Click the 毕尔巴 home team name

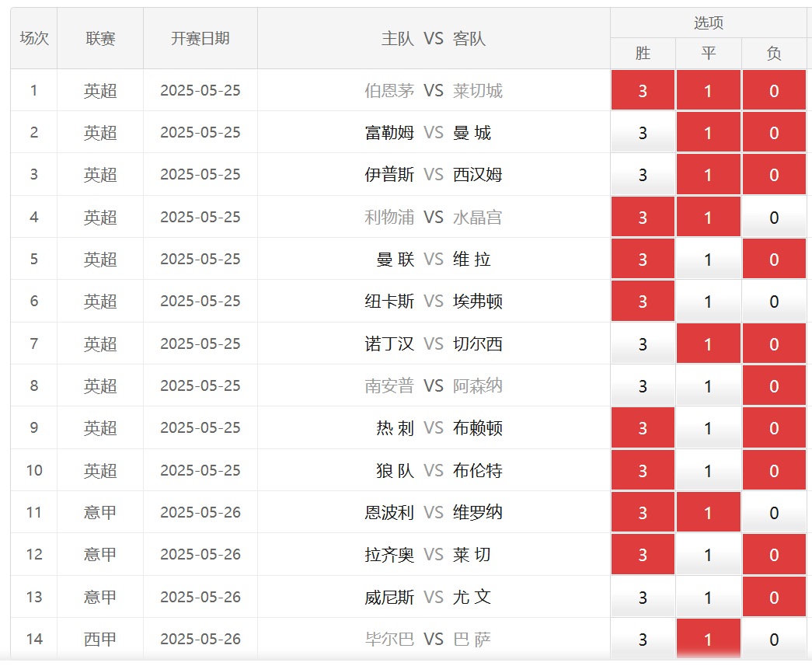point(389,639)
